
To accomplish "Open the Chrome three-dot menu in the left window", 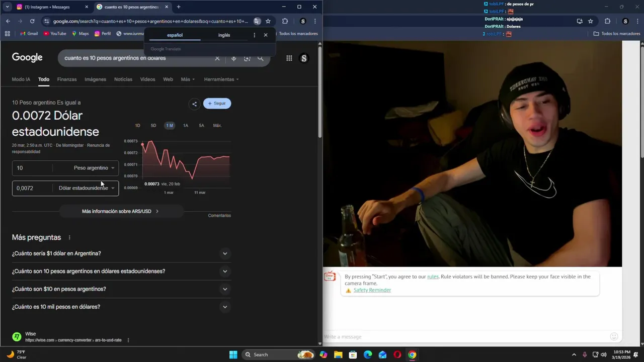I will click(x=315, y=21).
